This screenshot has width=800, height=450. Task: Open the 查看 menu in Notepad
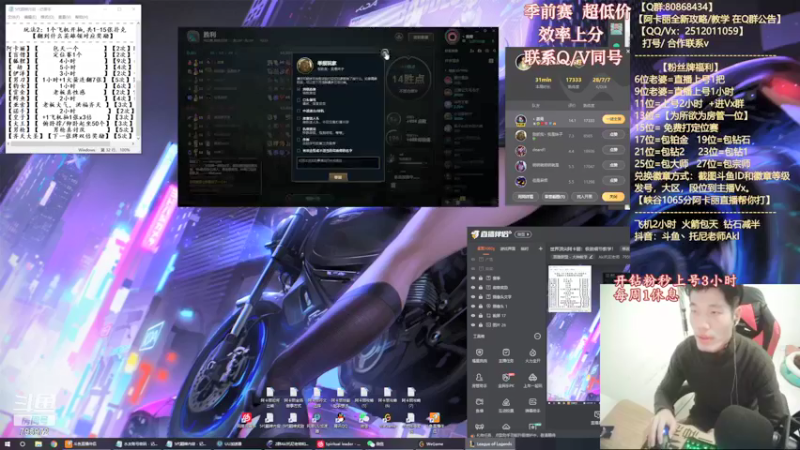[x=64, y=17]
